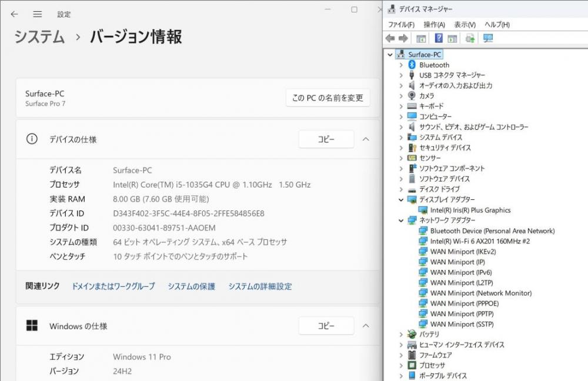Select the WAN Miniport (IPv6) entry

pos(461,272)
